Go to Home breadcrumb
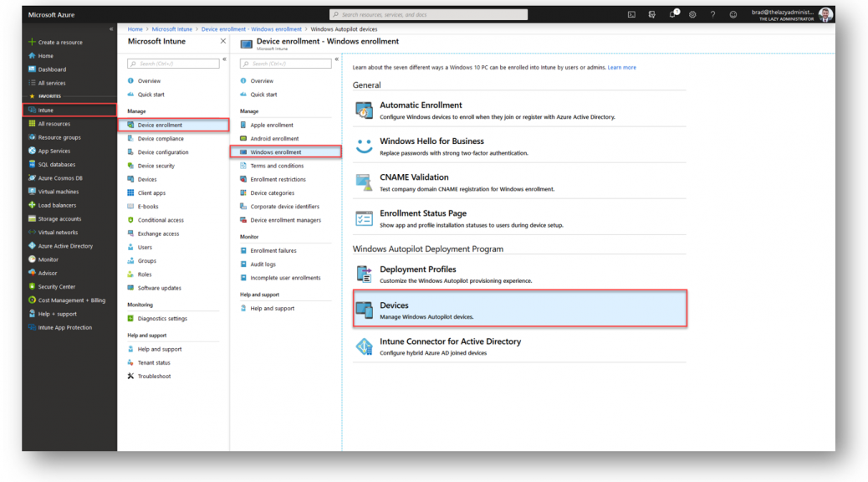The image size is (868, 482). [135, 29]
